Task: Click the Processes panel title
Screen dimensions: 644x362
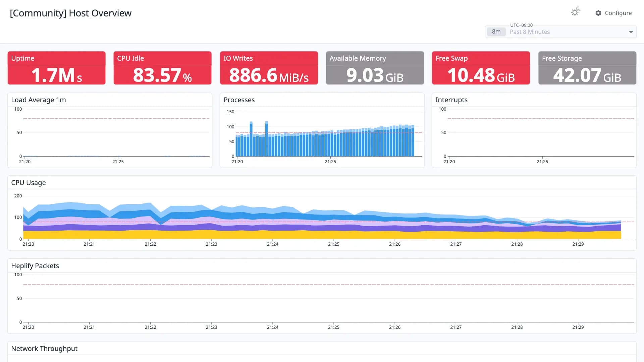Action: coord(239,100)
